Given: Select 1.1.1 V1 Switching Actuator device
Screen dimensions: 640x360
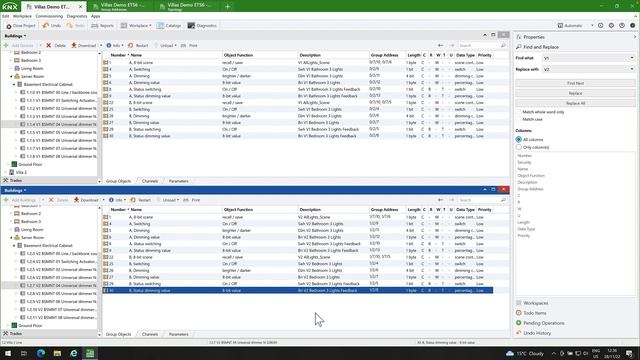Looking at the screenshot, I should [x=61, y=100].
